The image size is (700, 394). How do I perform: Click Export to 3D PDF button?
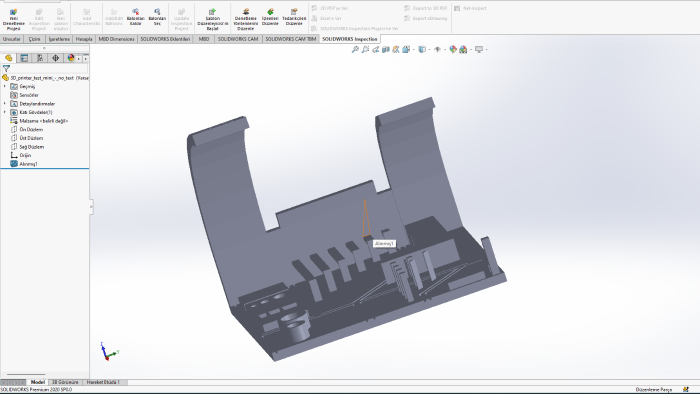425,8
